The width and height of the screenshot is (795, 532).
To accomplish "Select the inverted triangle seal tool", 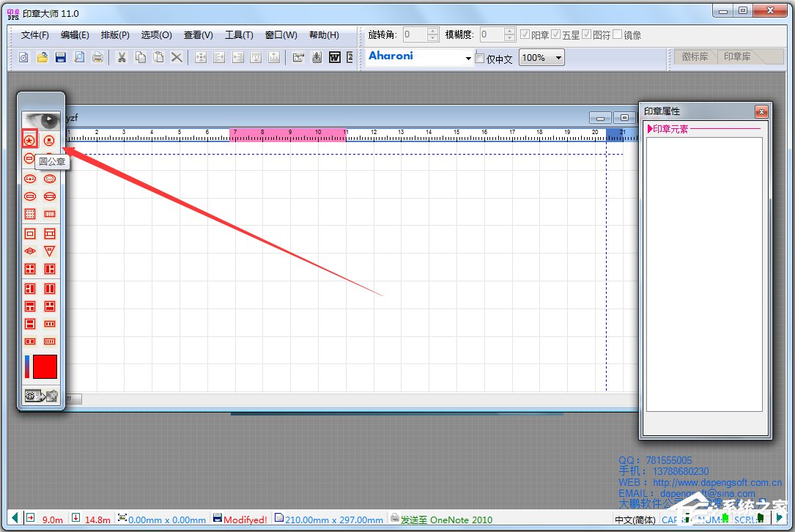I will point(50,251).
